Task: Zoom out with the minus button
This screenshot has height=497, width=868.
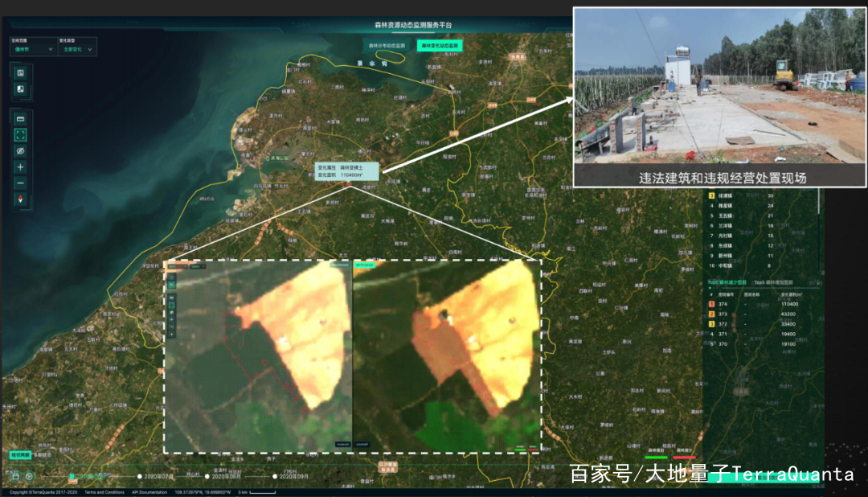Action: (x=20, y=183)
